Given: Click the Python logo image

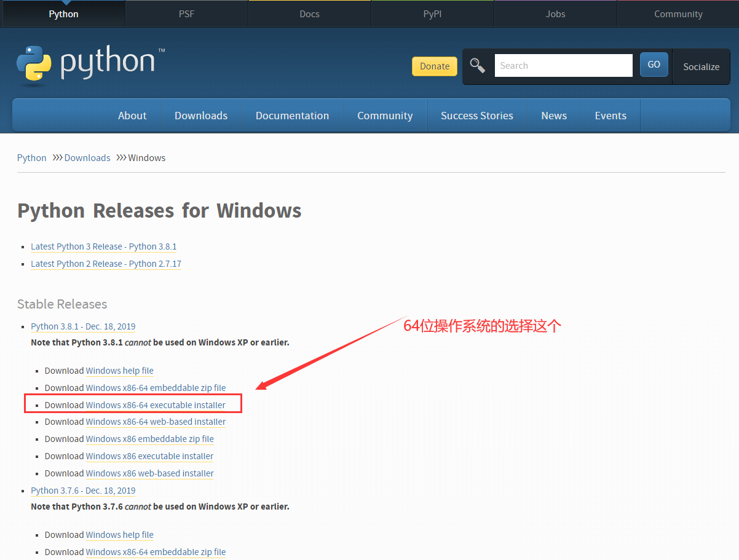Looking at the screenshot, I should pos(91,65).
